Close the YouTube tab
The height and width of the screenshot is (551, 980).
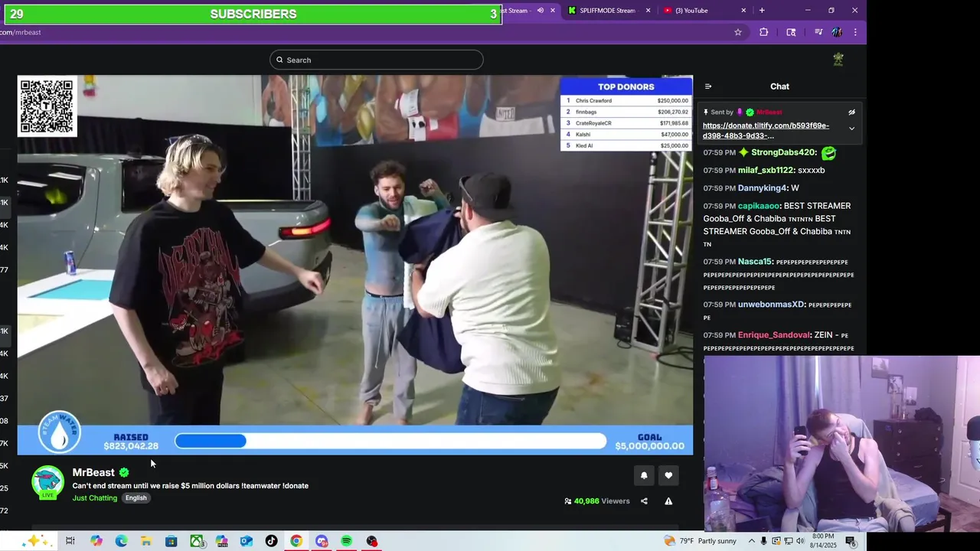[x=743, y=11]
